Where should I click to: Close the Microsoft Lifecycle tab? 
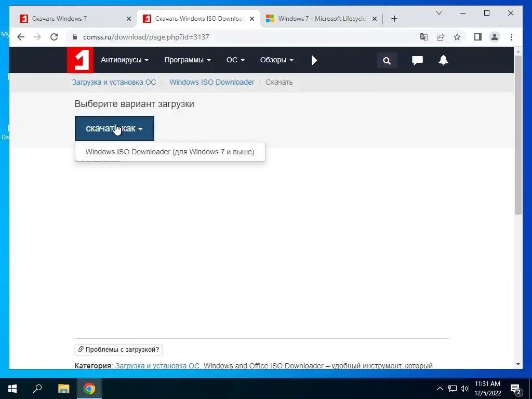(x=375, y=19)
